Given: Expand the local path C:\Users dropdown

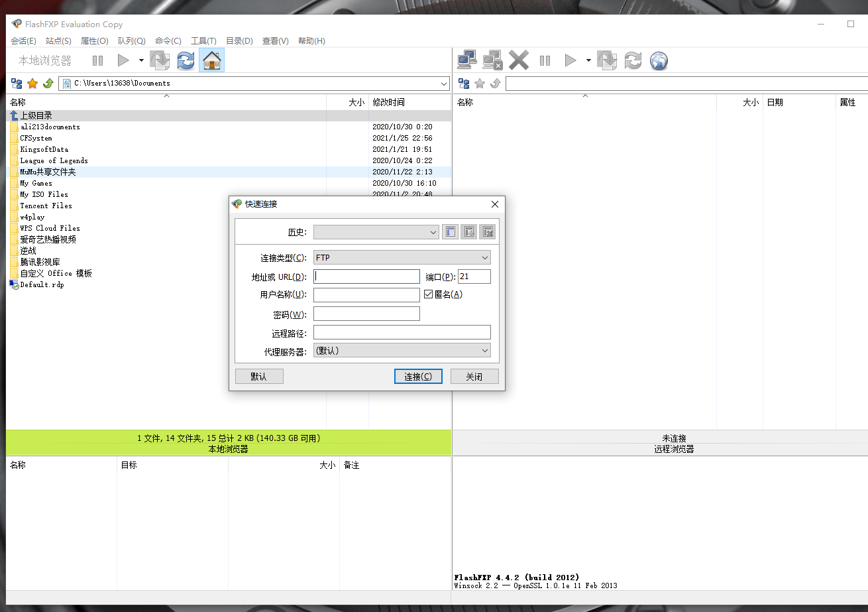Looking at the screenshot, I should tap(444, 84).
